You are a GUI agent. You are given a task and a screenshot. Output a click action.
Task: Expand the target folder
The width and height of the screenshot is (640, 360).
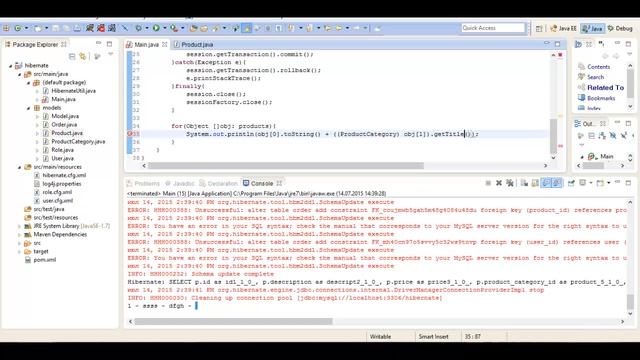point(20,252)
